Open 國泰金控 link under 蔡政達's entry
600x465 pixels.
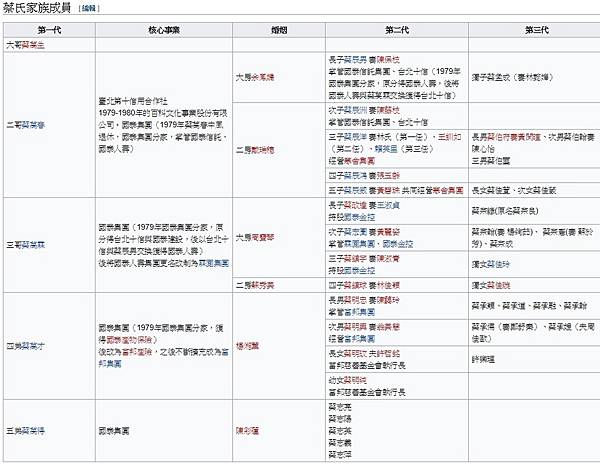click(x=359, y=217)
